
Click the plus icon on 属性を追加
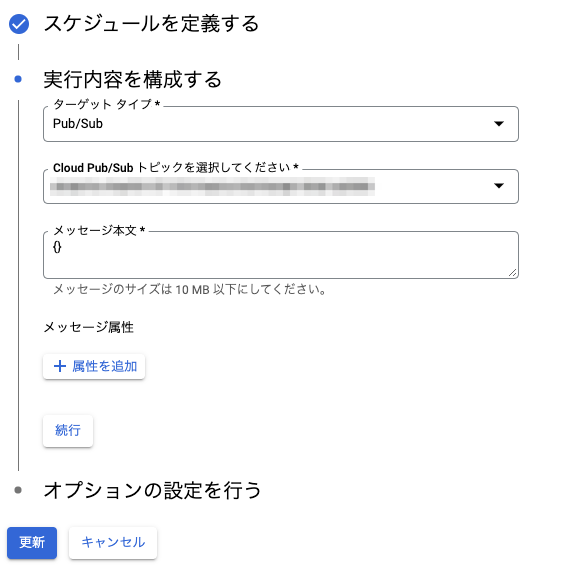[60, 366]
